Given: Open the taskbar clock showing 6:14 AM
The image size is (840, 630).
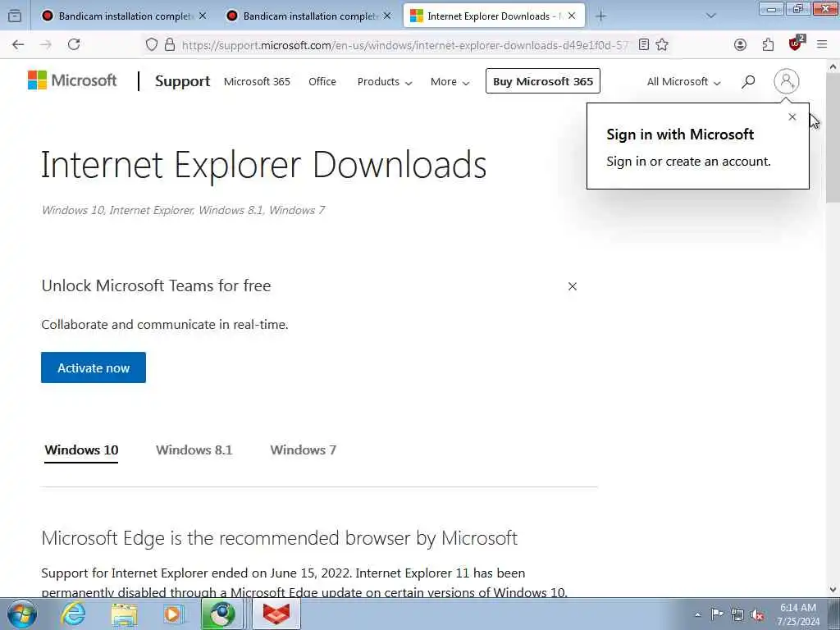Looking at the screenshot, I should pos(797,614).
